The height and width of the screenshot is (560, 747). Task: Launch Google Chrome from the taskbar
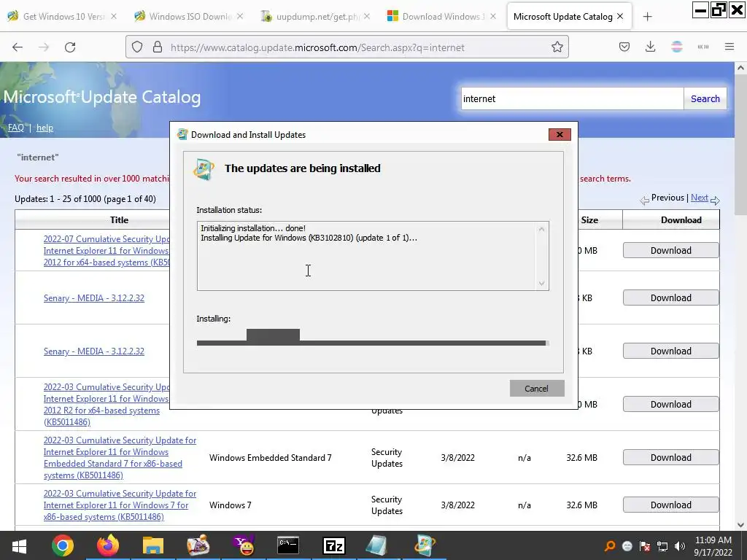(63, 545)
